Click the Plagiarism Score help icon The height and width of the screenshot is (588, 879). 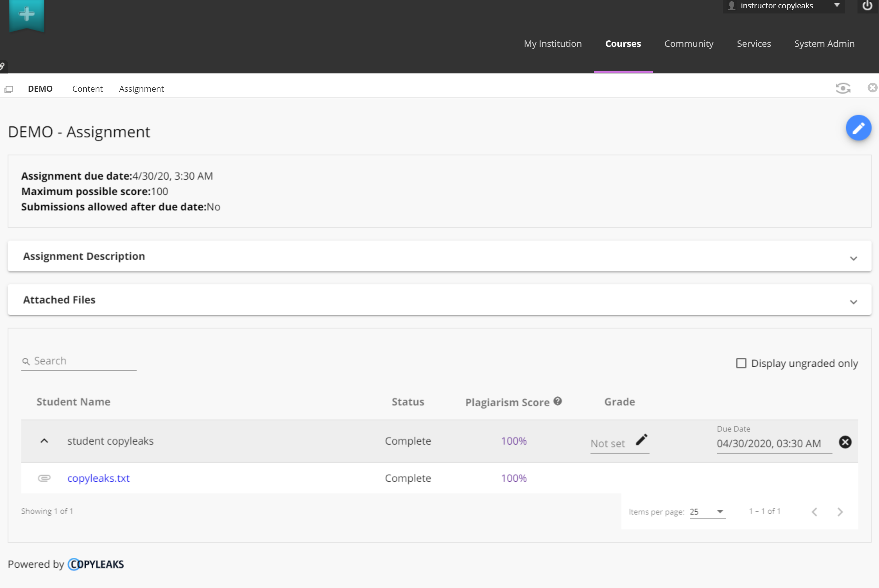[x=558, y=401]
